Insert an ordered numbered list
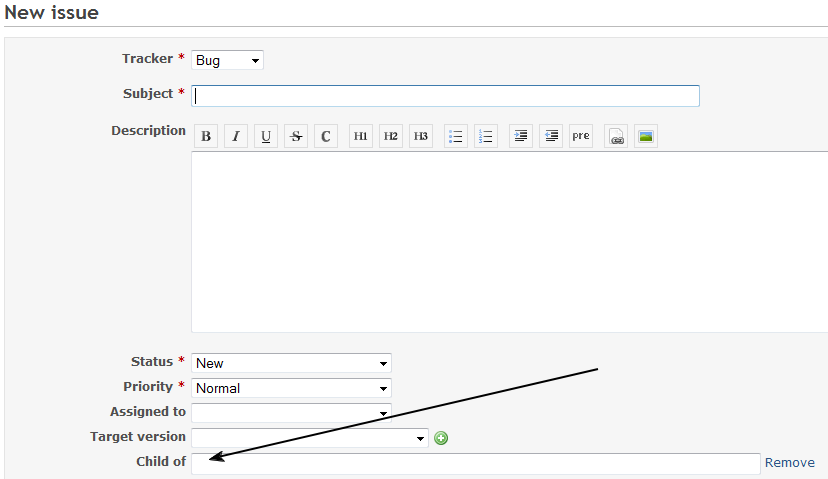The width and height of the screenshot is (828, 479). coord(486,136)
